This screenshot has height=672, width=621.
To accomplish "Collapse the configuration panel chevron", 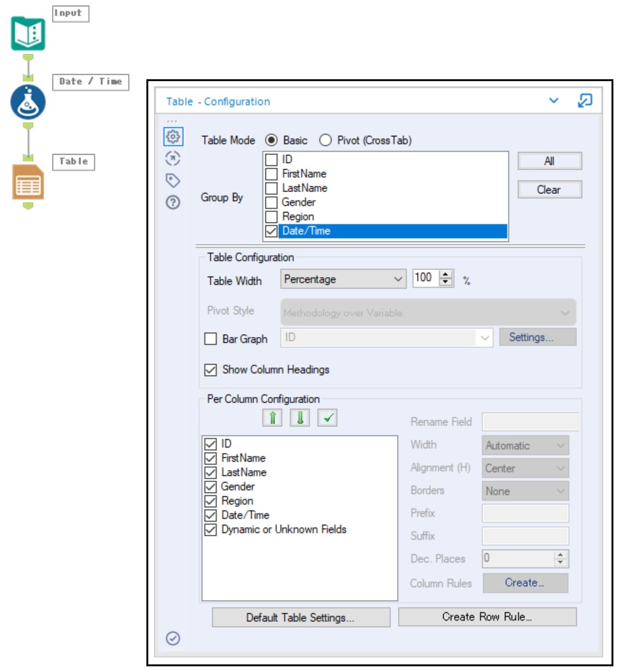I will point(554,101).
